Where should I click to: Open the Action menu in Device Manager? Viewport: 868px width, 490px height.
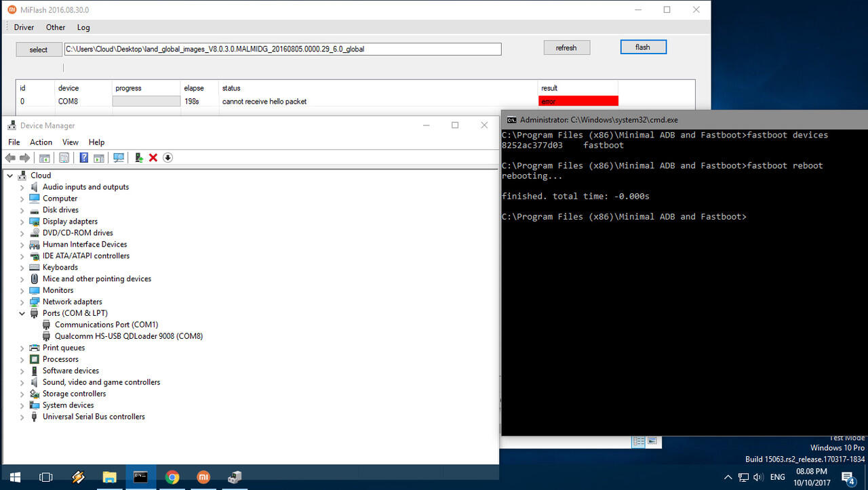(x=41, y=142)
